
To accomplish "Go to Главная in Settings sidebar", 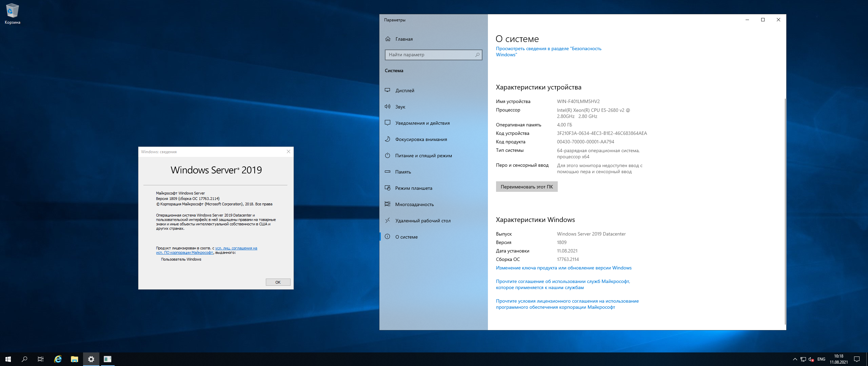I will pyautogui.click(x=433, y=39).
